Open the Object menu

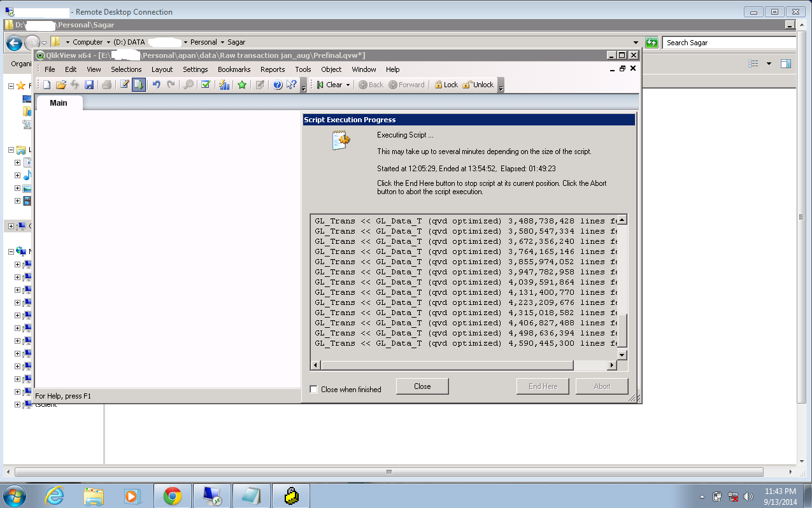331,69
